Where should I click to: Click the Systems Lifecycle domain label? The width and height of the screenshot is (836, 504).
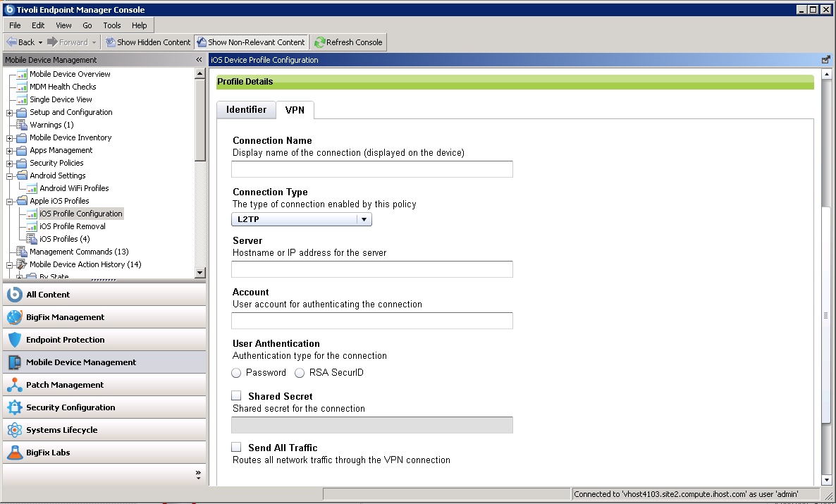(x=62, y=430)
